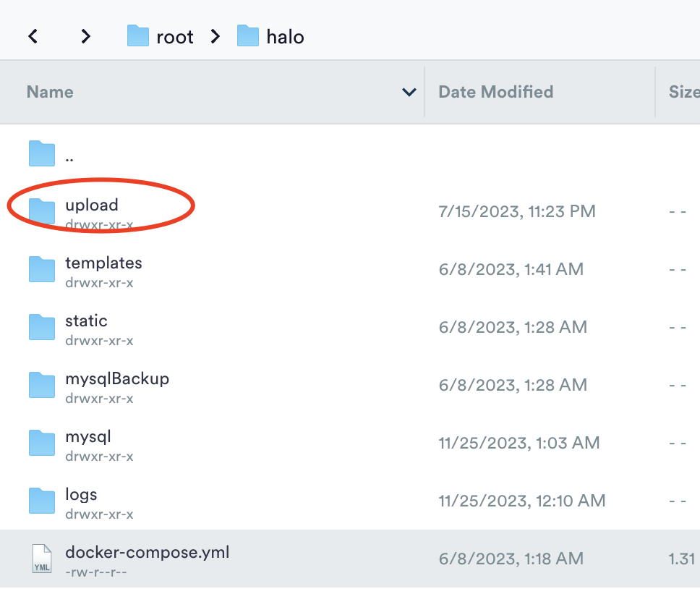
Task: Click the halo folder icon in breadcrumb
Action: click(x=248, y=36)
